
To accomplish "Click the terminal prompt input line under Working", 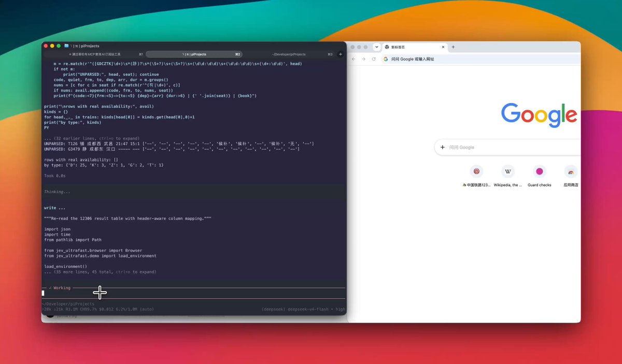I will (193, 293).
